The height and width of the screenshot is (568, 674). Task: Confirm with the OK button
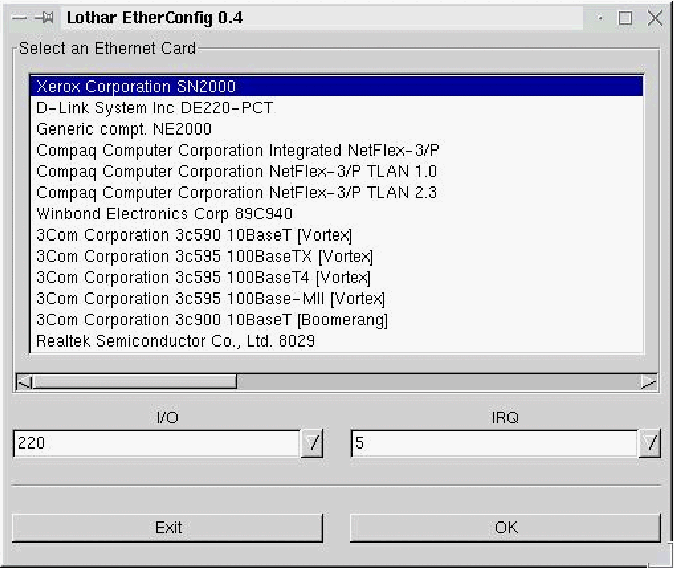[x=506, y=528]
